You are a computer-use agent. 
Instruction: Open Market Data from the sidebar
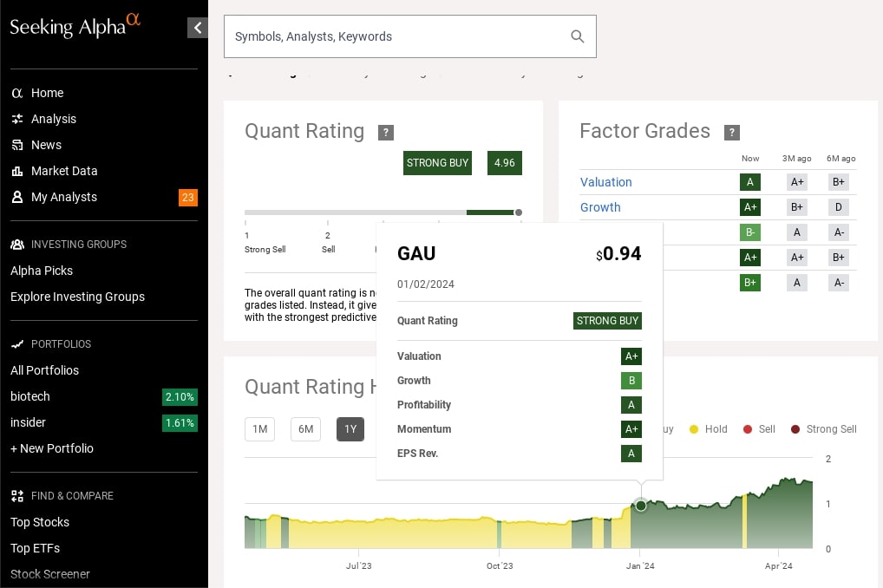[64, 171]
